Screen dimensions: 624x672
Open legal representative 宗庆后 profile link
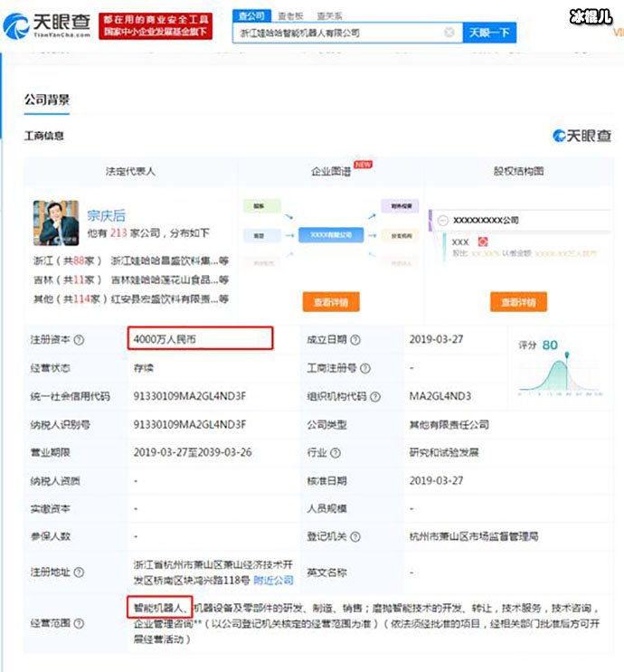tap(107, 215)
